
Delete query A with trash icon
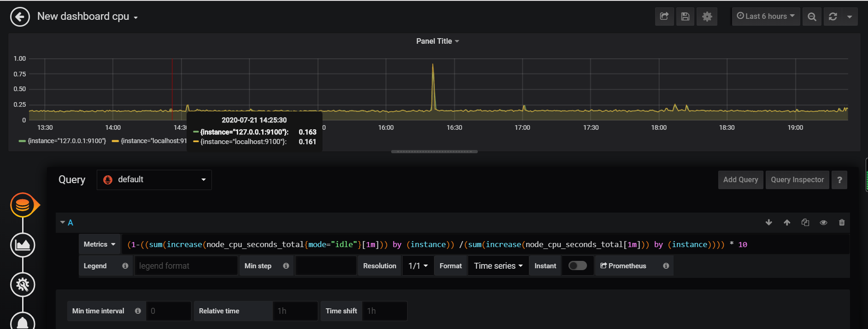pyautogui.click(x=842, y=223)
